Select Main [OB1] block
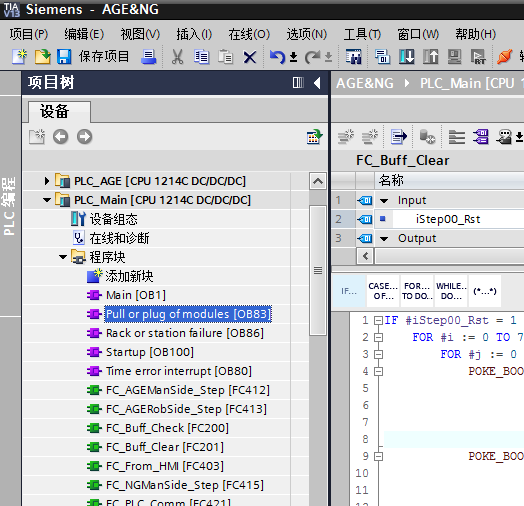 tap(136, 295)
